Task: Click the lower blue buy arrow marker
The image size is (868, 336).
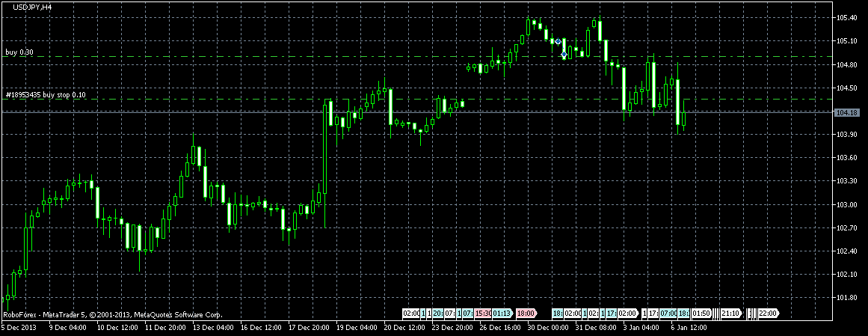Action: [x=564, y=54]
